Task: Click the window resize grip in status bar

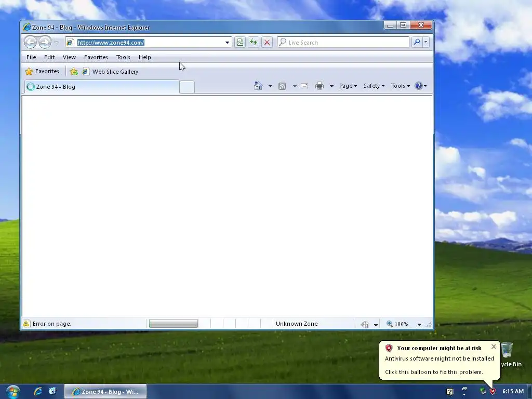Action: pyautogui.click(x=429, y=325)
